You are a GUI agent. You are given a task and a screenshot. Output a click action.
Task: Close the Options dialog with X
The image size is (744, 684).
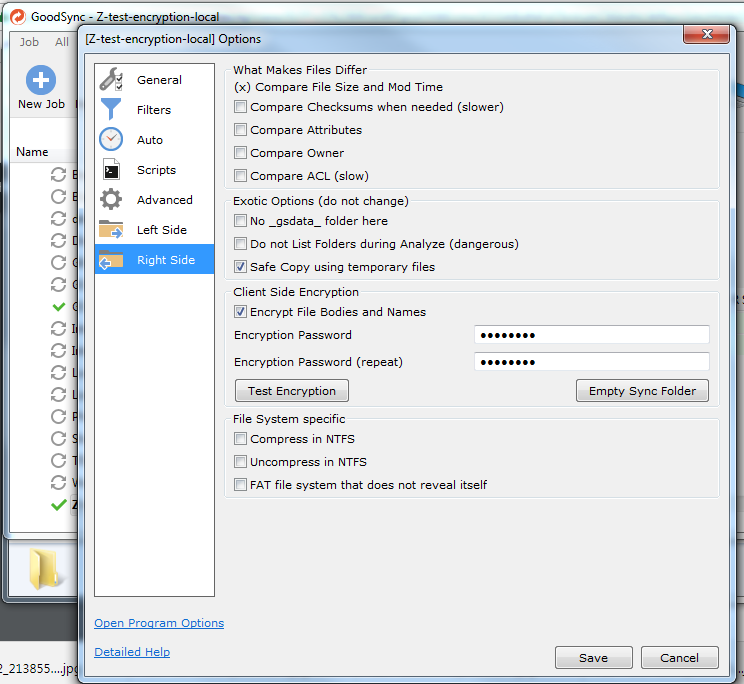pyautogui.click(x=707, y=34)
